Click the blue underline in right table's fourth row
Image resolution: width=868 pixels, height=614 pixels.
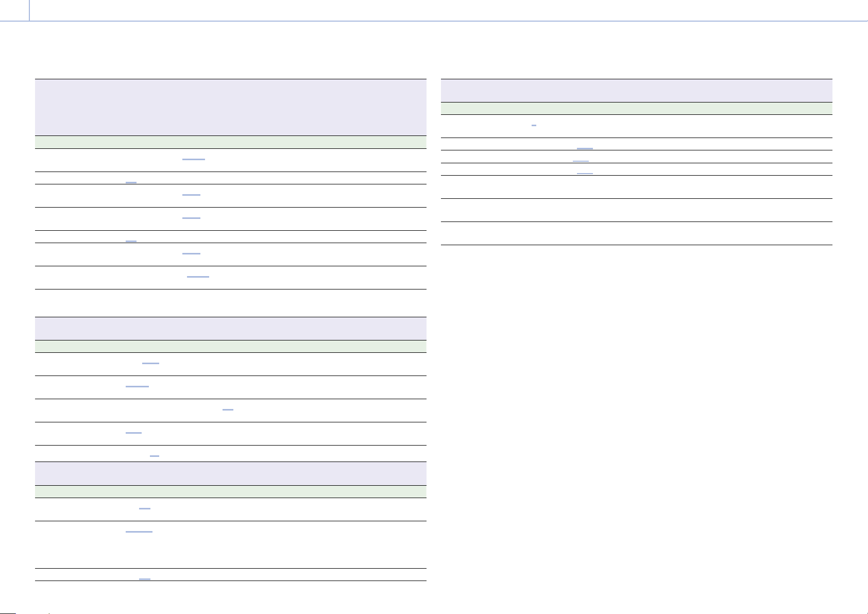click(585, 173)
